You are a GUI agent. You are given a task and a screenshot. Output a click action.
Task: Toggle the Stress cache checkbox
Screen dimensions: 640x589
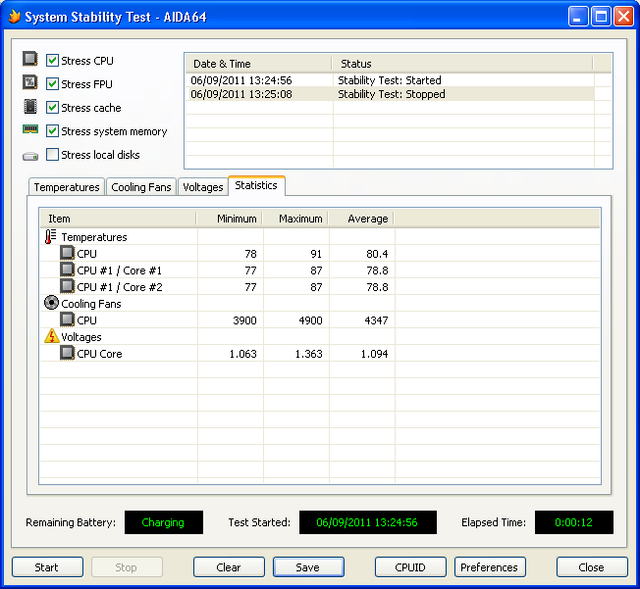click(53, 108)
